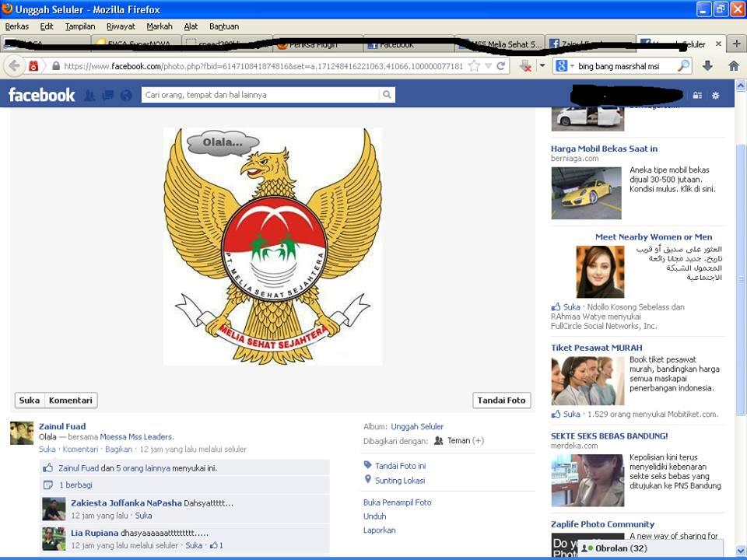Image resolution: width=747 pixels, height=560 pixels.
Task: Click the like thumb on Lia Rupiana's comment
Action: click(x=214, y=545)
